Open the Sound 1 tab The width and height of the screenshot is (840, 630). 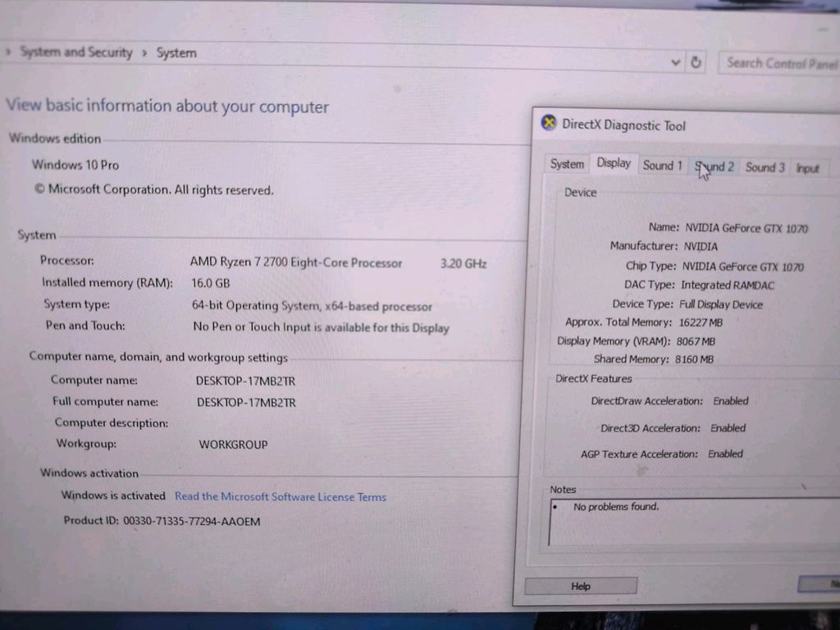(x=662, y=166)
